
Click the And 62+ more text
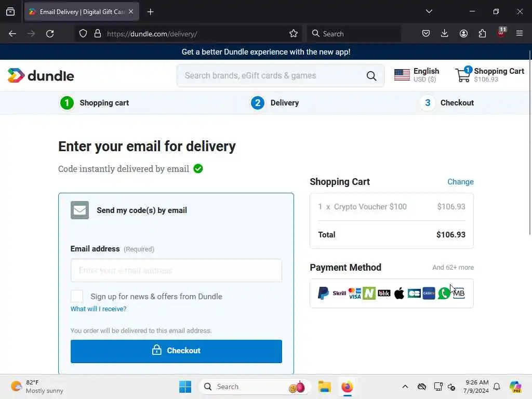pyautogui.click(x=453, y=268)
